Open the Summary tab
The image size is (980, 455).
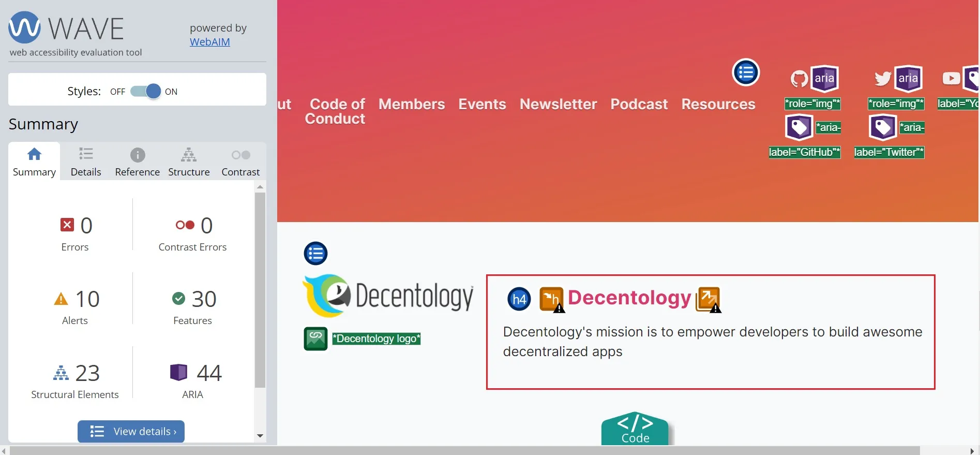[34, 162]
